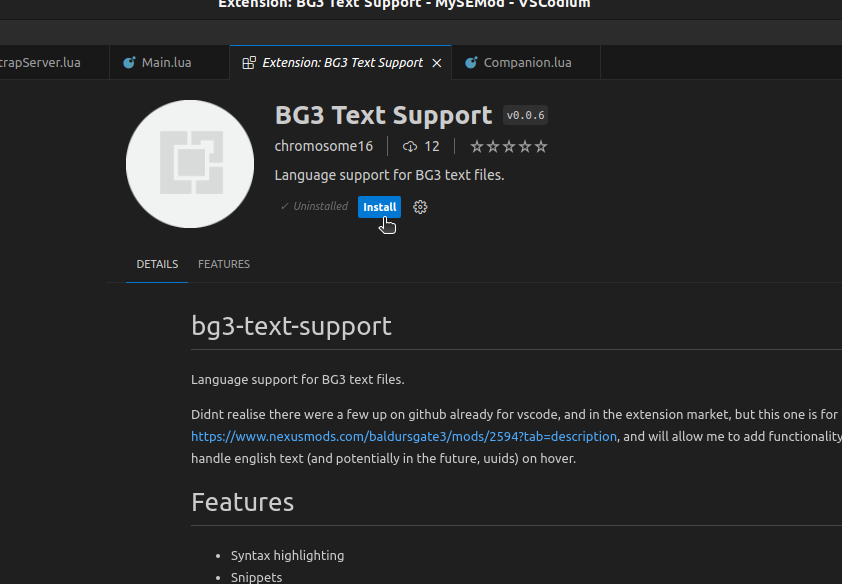This screenshot has width=842, height=584.
Task: Click the v0.0.6 version badge
Action: tap(525, 115)
